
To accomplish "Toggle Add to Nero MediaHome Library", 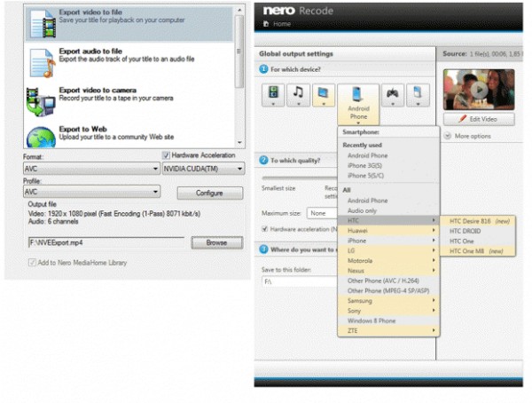I will tap(34, 263).
